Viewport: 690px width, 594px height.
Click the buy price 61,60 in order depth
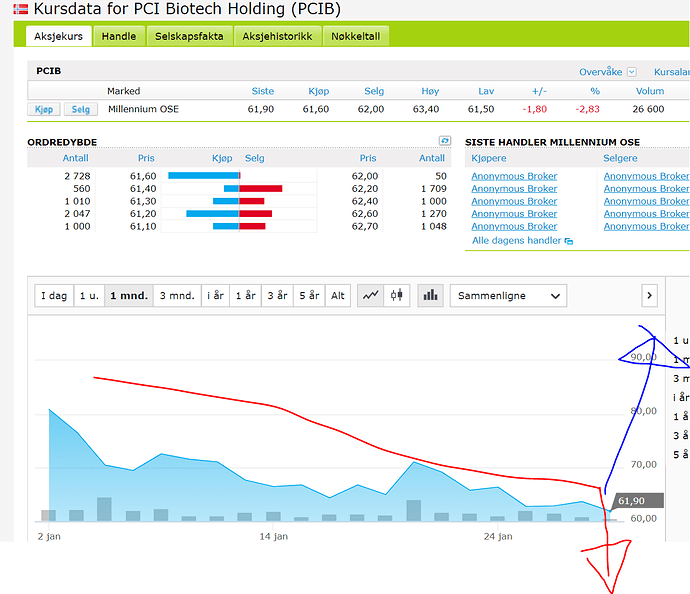click(143, 176)
